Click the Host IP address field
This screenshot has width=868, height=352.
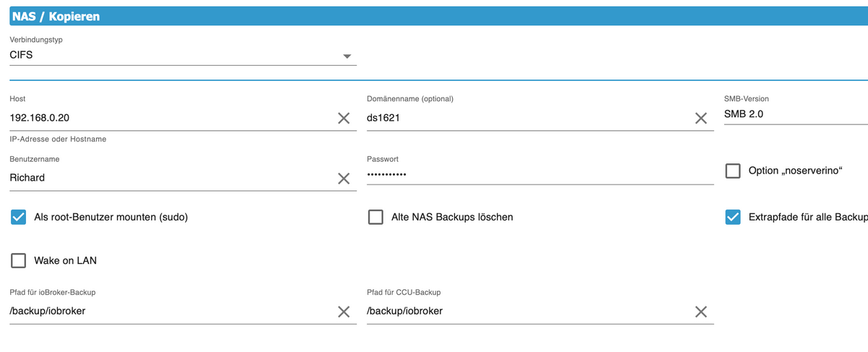click(x=166, y=117)
